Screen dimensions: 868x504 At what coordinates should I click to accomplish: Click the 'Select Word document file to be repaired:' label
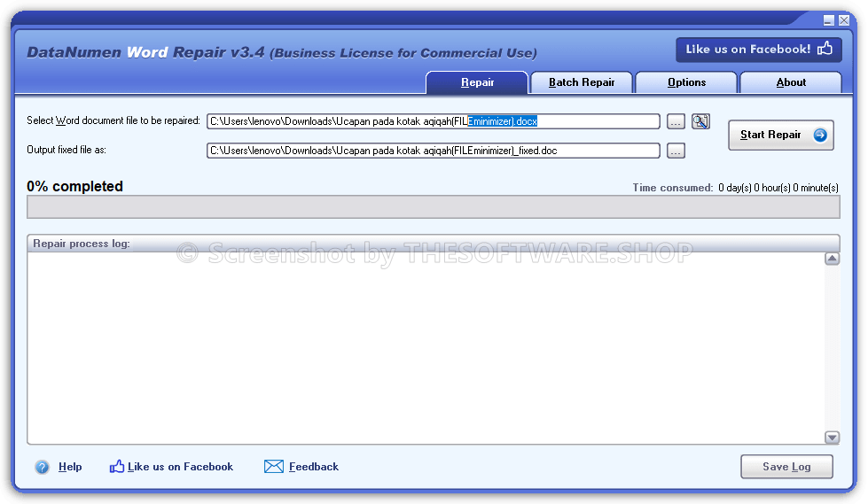113,120
